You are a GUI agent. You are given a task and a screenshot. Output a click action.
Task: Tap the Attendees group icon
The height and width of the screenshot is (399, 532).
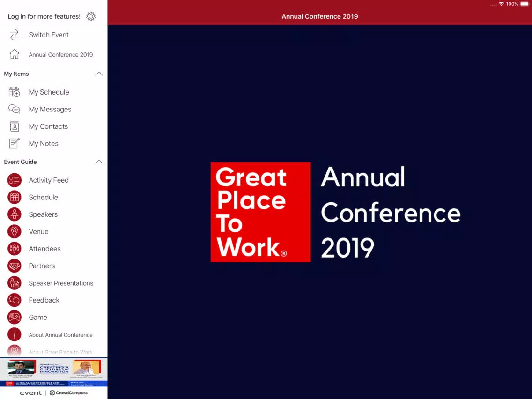click(x=14, y=249)
